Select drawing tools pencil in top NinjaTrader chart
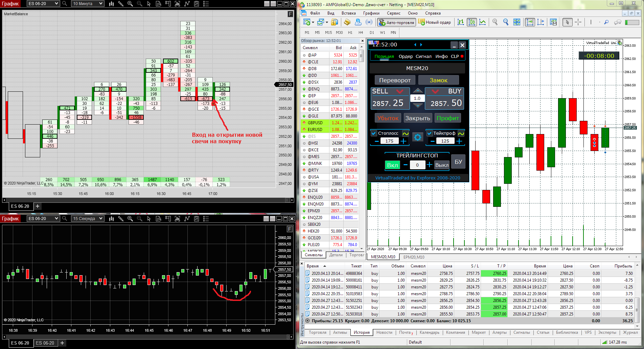Screen dimensions: 644x349 (x=121, y=4)
